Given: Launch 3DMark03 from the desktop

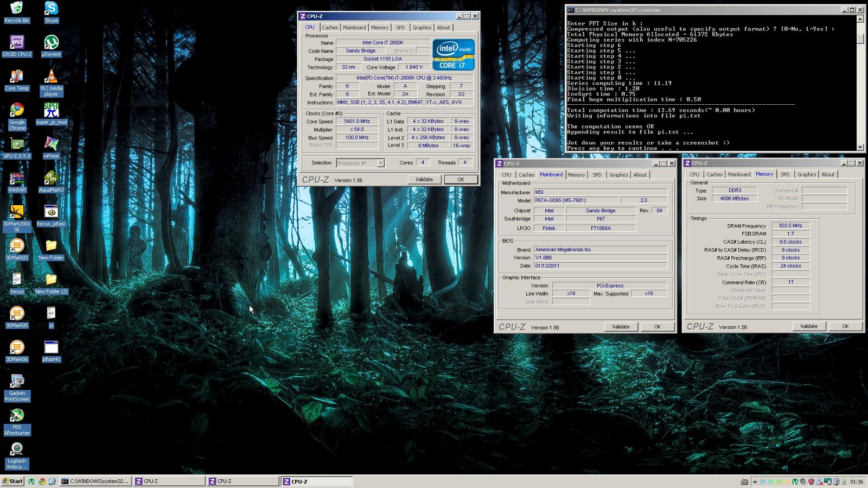Looking at the screenshot, I should [17, 249].
